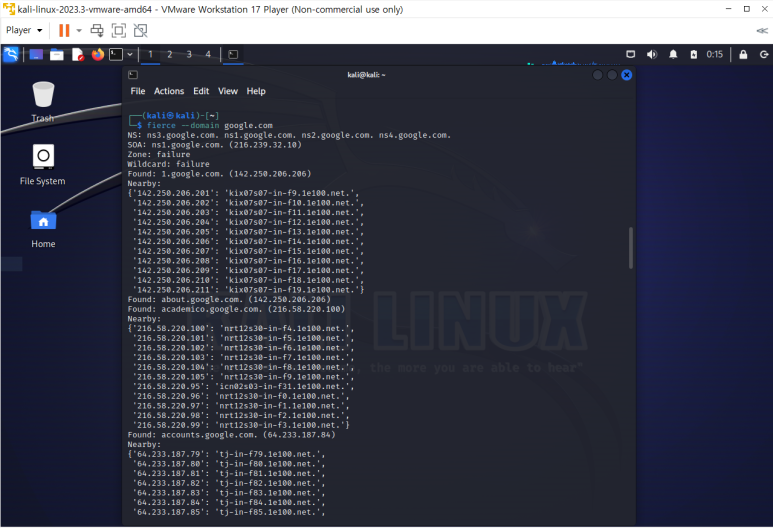The image size is (773, 528).
Task: Check the battery power manager icon
Action: [x=694, y=54]
